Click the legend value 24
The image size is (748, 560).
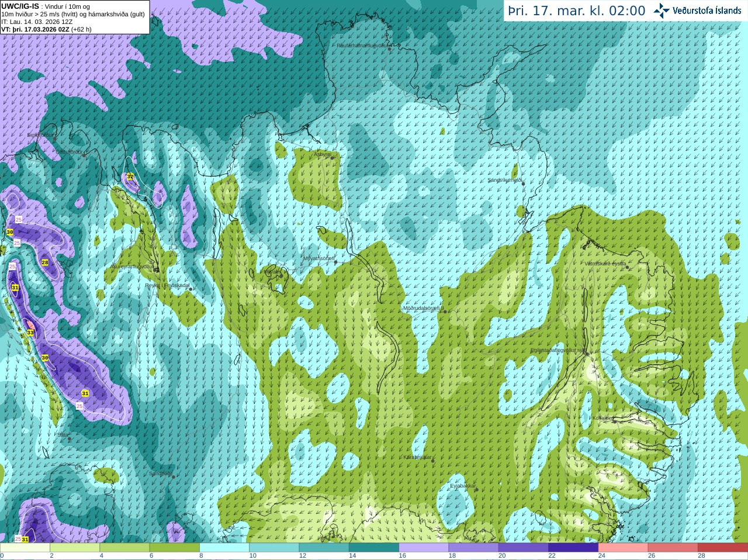click(x=602, y=556)
